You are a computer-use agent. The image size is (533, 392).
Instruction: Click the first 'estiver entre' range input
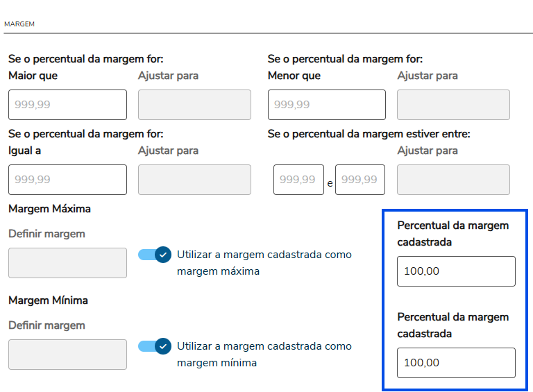click(298, 180)
